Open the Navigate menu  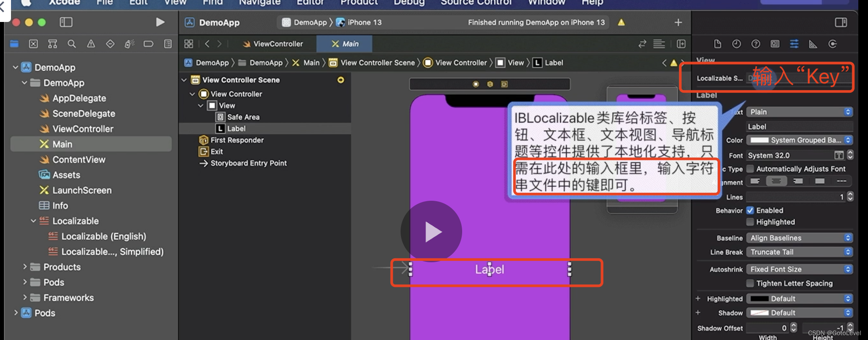coord(259,3)
